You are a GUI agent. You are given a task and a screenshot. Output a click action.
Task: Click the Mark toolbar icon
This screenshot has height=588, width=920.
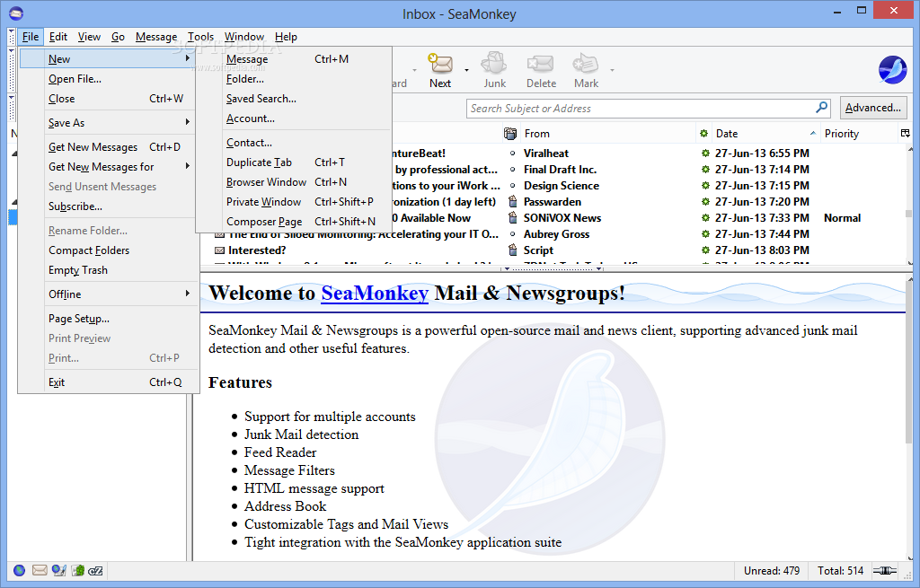[x=585, y=64]
